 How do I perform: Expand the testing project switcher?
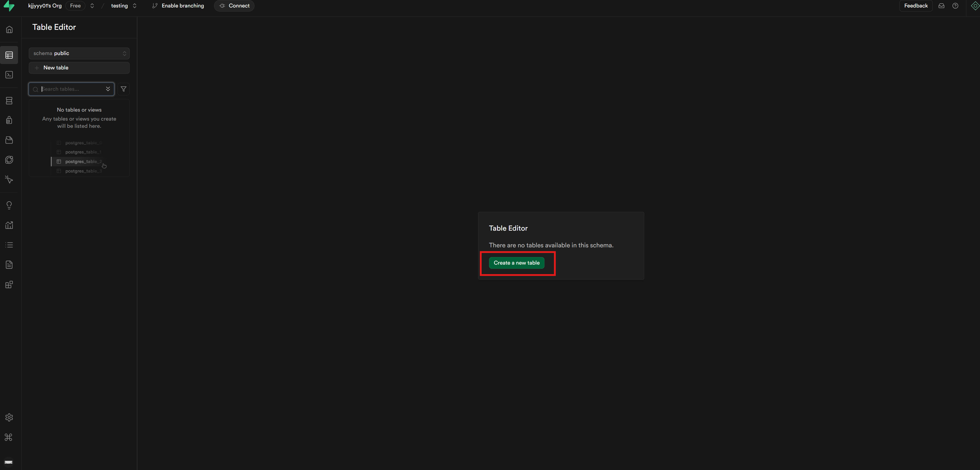pos(134,6)
